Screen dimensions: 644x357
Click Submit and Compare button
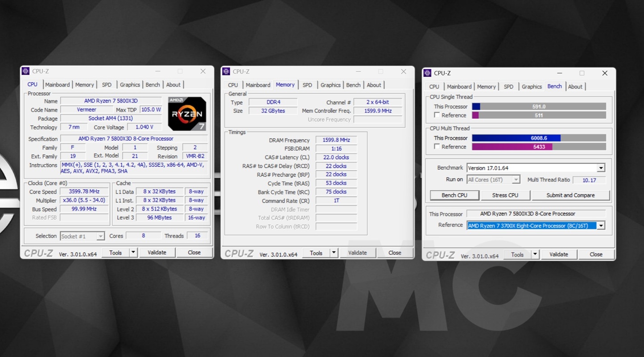click(570, 195)
